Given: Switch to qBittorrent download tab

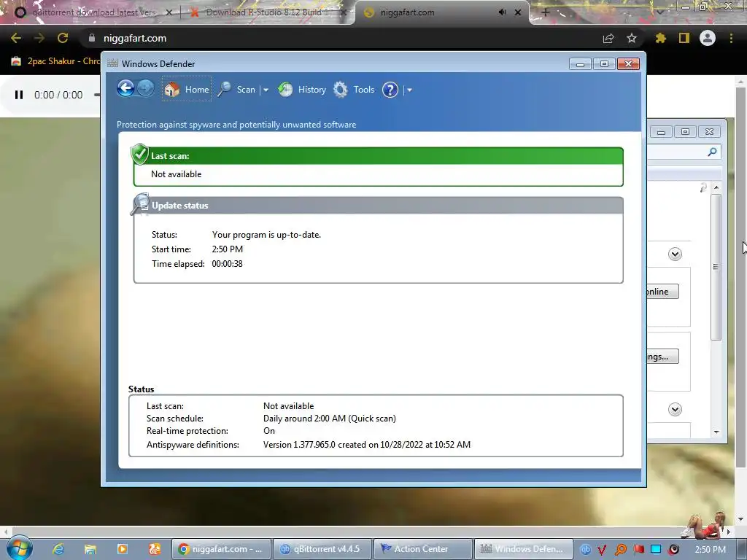Looking at the screenshot, I should click(93, 12).
